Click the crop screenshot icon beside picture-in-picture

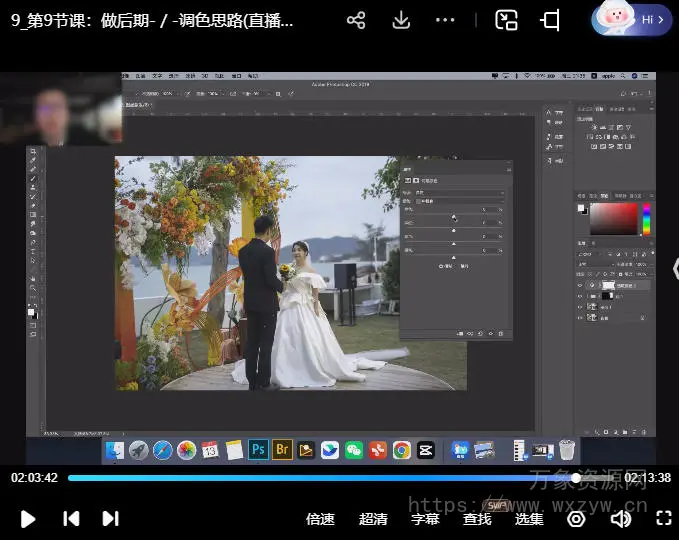(550, 20)
